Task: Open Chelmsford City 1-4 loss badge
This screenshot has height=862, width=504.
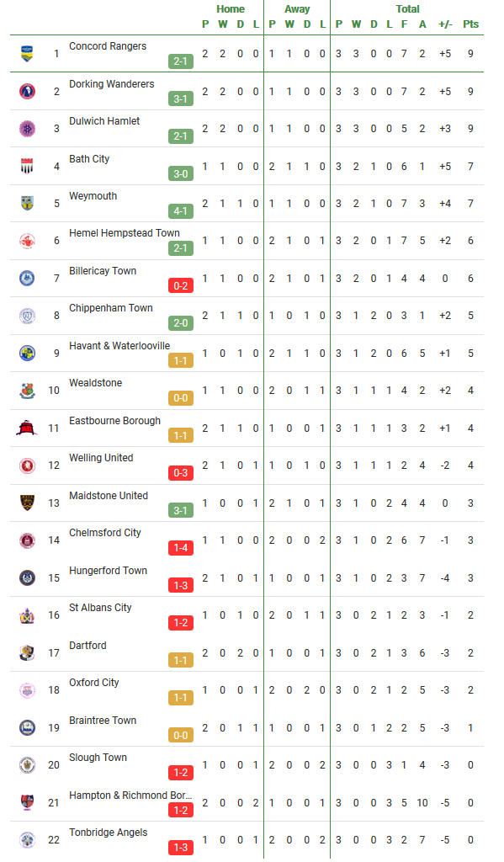Action: [x=181, y=547]
